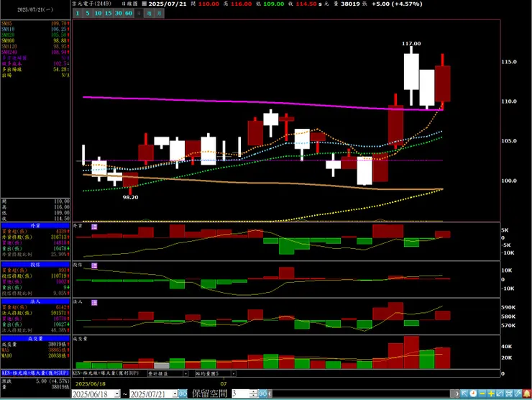Click GO button after the date range
Image resolution: width=532 pixels, height=400 pixels.
(183, 394)
